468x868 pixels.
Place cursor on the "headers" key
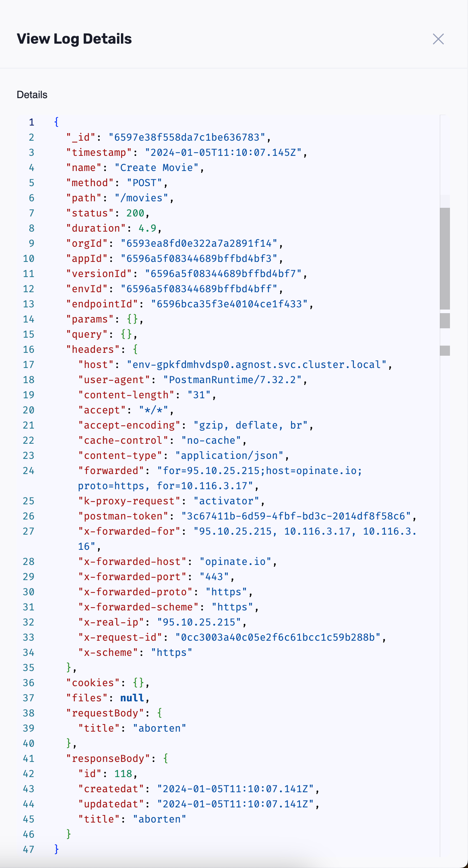click(93, 350)
